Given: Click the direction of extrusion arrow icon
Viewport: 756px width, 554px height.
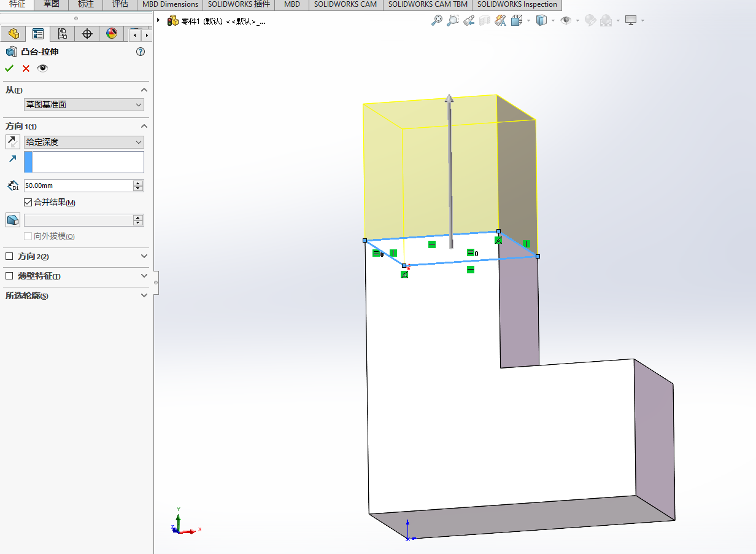Looking at the screenshot, I should [12, 159].
